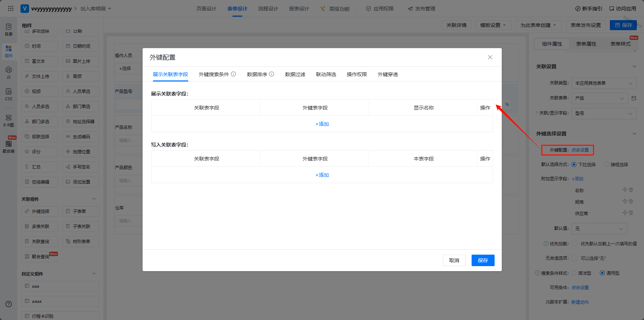Open the CSS sidebar panel
Screen dimensions: 644x320
click(x=9, y=94)
